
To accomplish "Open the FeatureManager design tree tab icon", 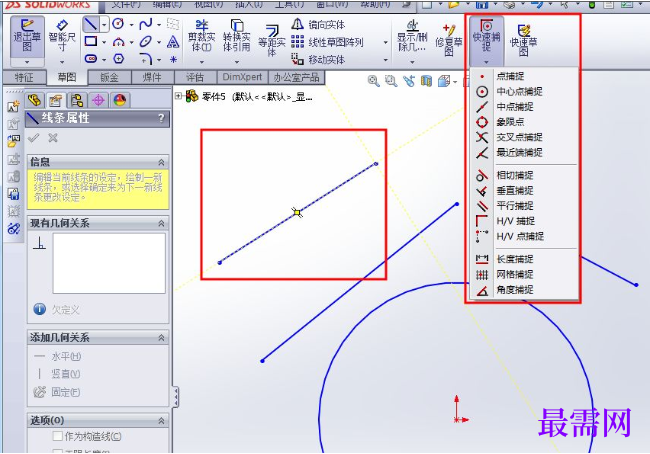I will [34, 100].
